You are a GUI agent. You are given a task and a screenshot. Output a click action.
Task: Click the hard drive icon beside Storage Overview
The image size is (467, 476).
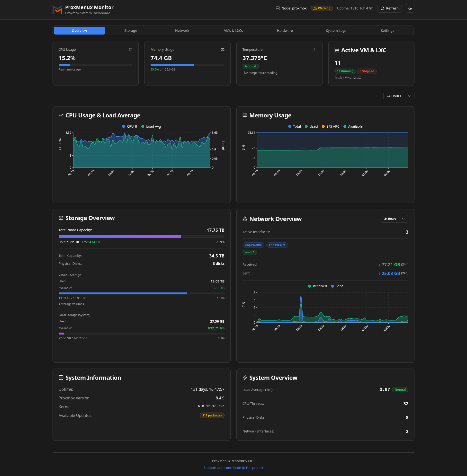tap(61, 218)
